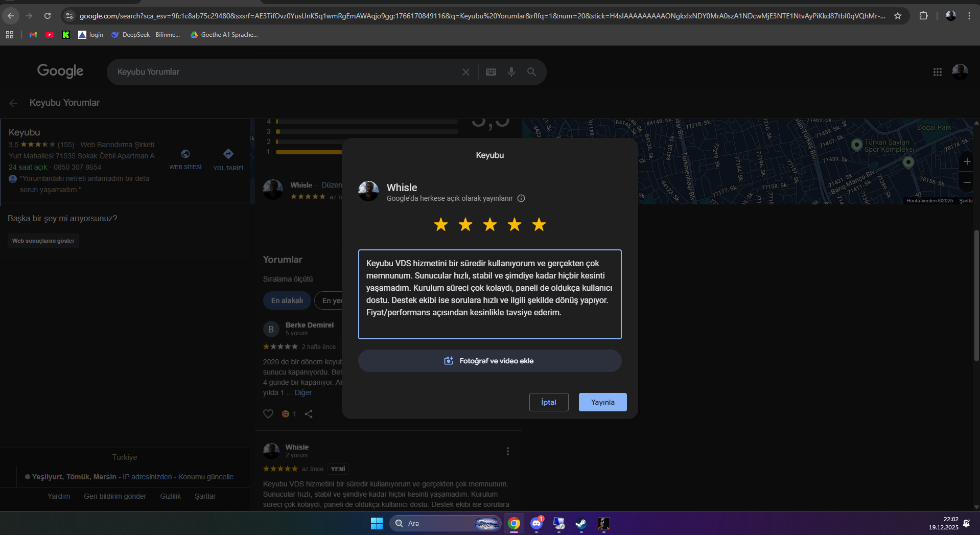Share Berke Demirel's review

(x=309, y=414)
